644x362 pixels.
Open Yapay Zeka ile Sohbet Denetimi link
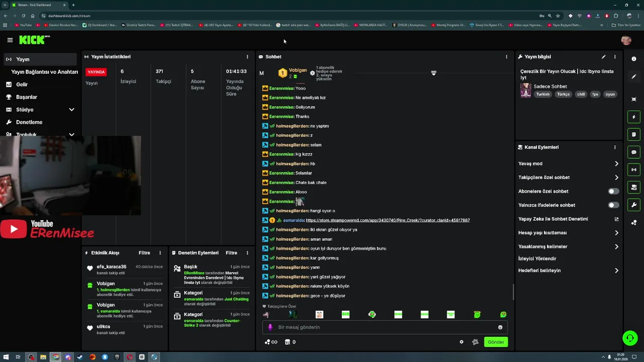pyautogui.click(x=569, y=219)
